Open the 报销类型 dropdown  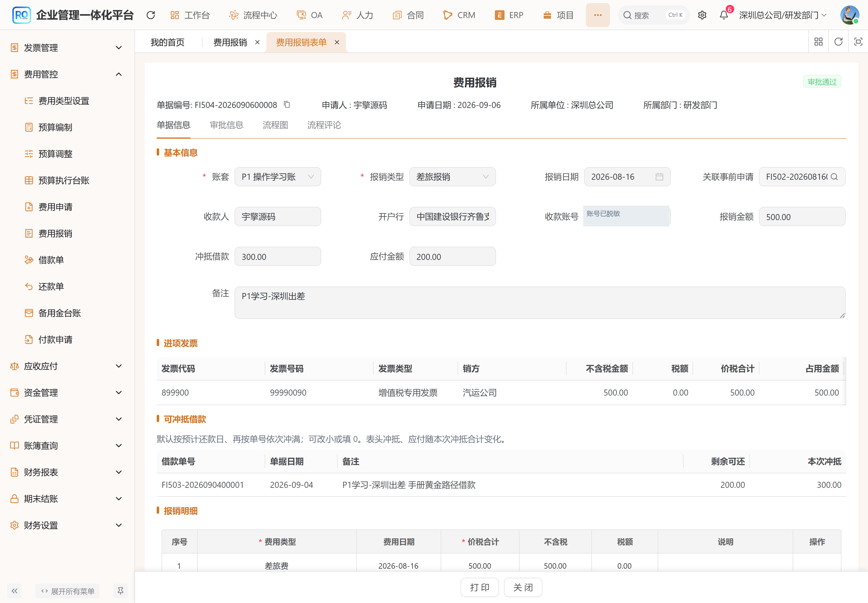click(x=452, y=177)
